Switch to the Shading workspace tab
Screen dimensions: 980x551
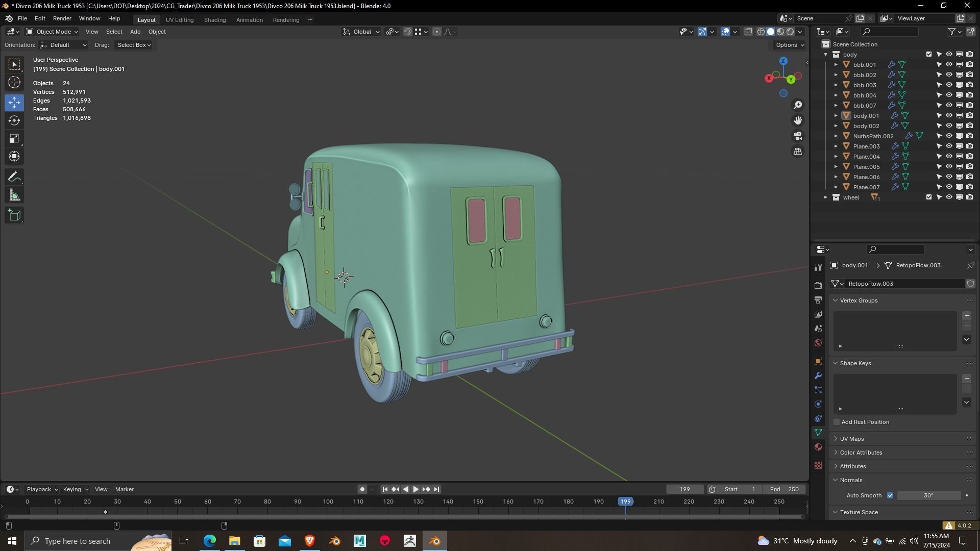[x=214, y=20]
